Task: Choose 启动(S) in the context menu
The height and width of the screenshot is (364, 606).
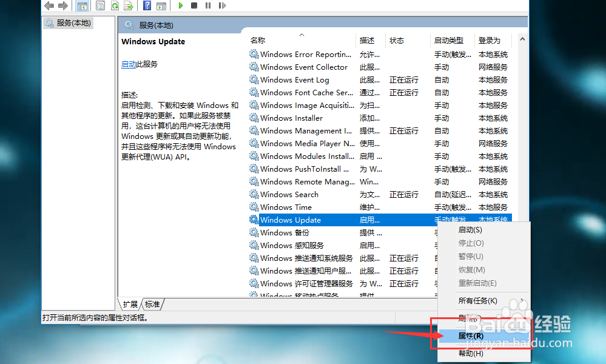Action: (x=484, y=230)
